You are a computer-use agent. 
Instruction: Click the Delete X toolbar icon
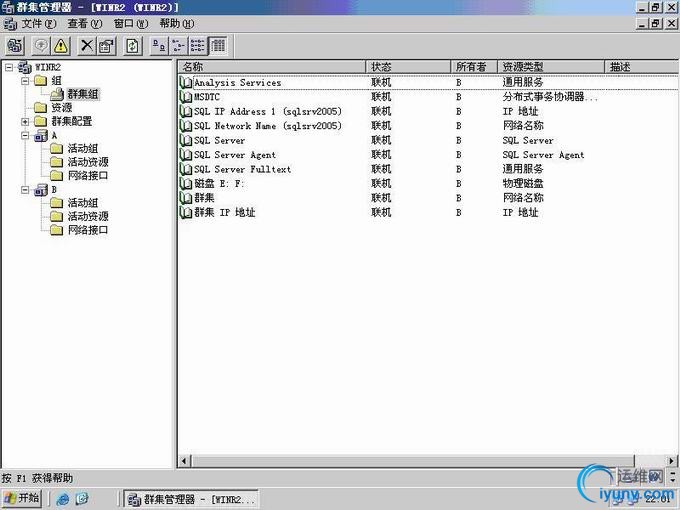click(x=87, y=46)
